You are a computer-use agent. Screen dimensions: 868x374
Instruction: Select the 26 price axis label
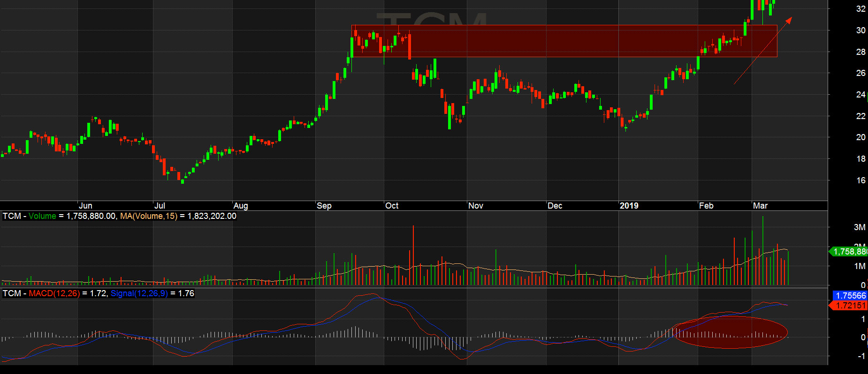(861, 73)
